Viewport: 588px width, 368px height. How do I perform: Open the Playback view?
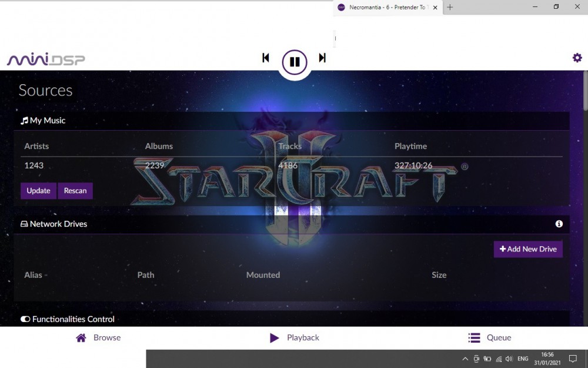295,337
